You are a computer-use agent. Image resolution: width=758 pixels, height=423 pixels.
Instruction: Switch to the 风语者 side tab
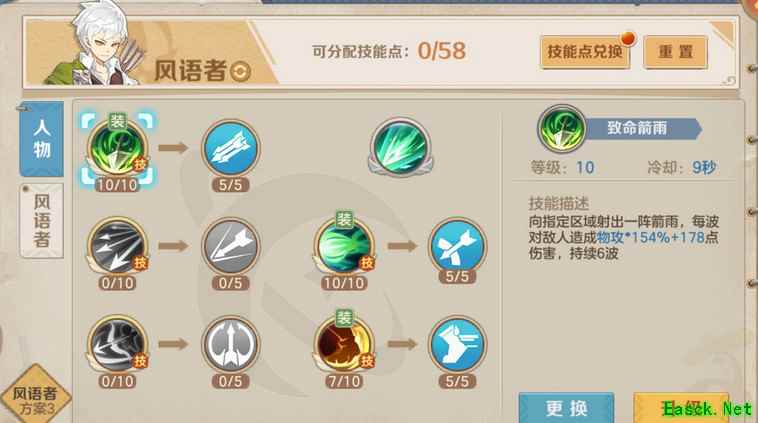(42, 220)
